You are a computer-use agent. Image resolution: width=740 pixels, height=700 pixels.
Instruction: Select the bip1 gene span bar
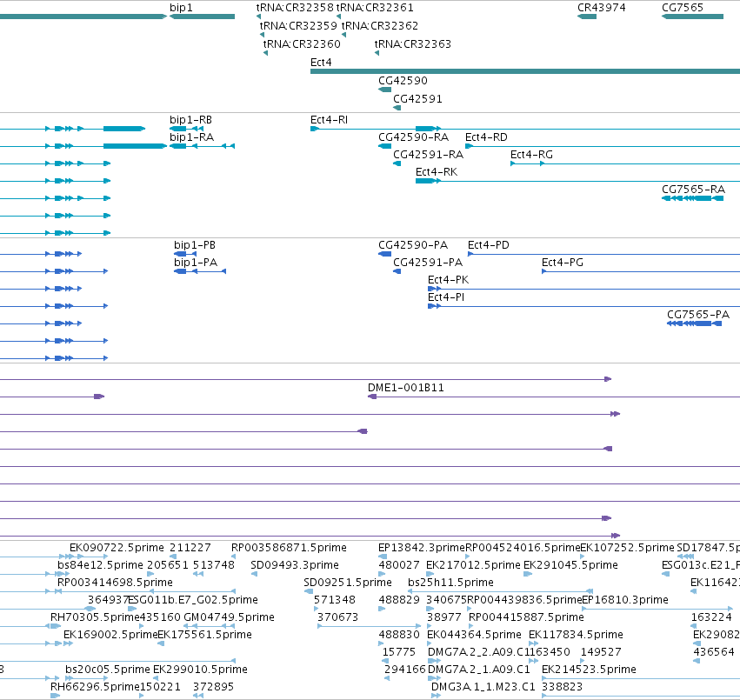click(202, 17)
